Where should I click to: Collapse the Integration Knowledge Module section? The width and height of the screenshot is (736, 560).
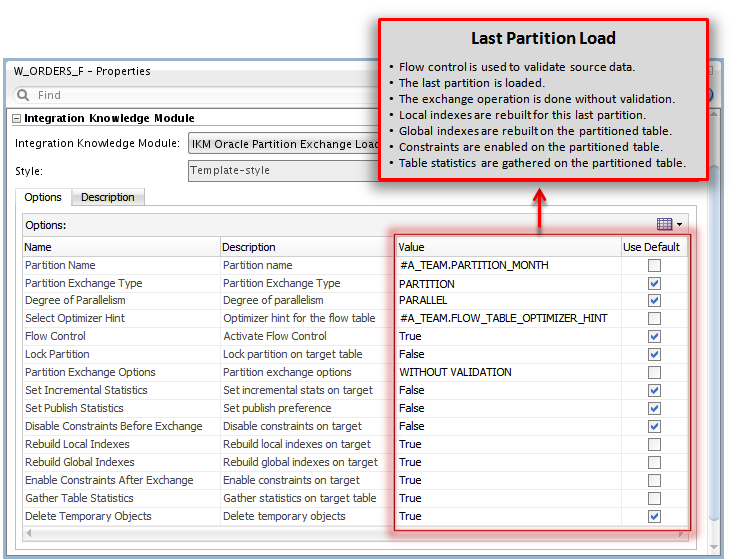(x=17, y=118)
